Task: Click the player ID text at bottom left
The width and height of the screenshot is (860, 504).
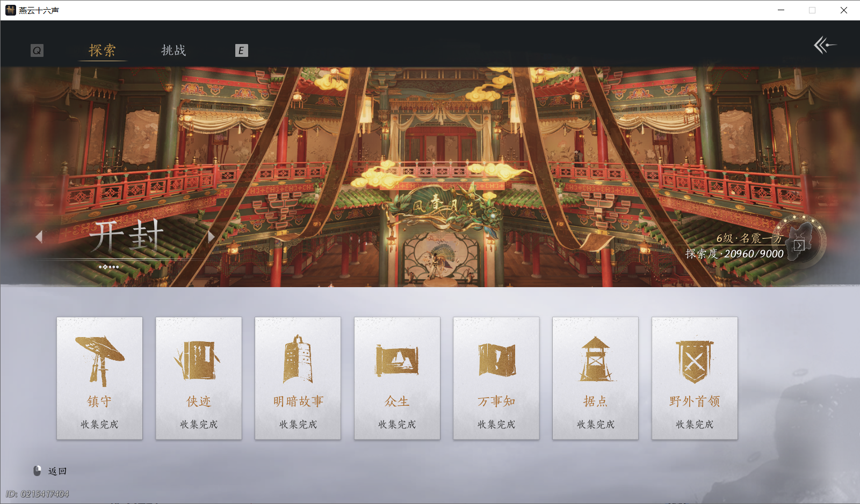Action: [x=38, y=493]
